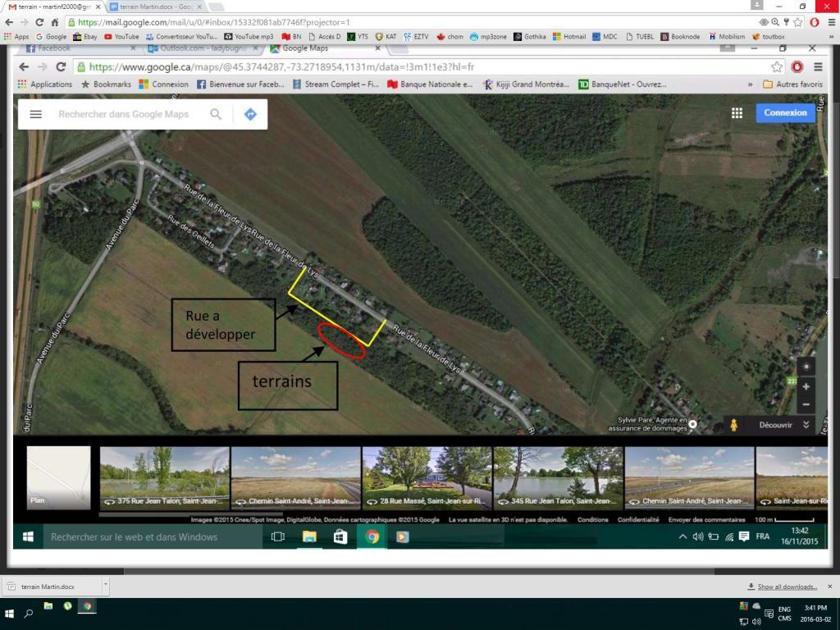
Task: Click the taskbar search magnifier icon
Action: [x=29, y=613]
